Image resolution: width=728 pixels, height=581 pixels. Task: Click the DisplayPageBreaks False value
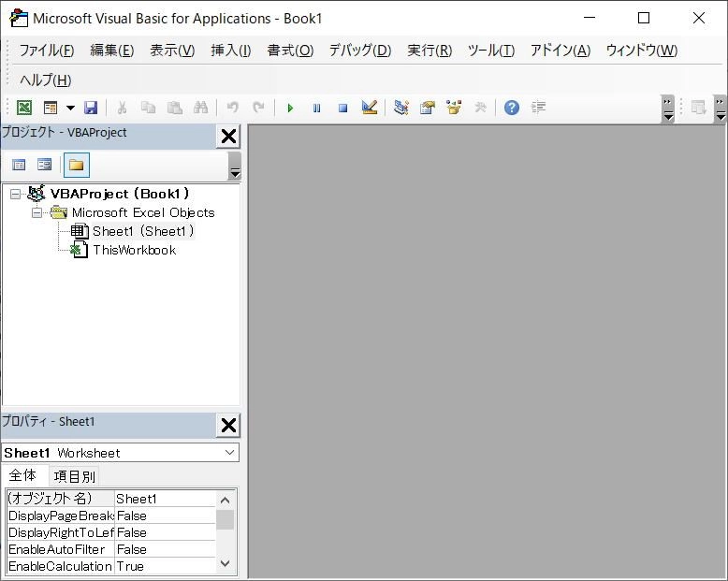pos(165,516)
